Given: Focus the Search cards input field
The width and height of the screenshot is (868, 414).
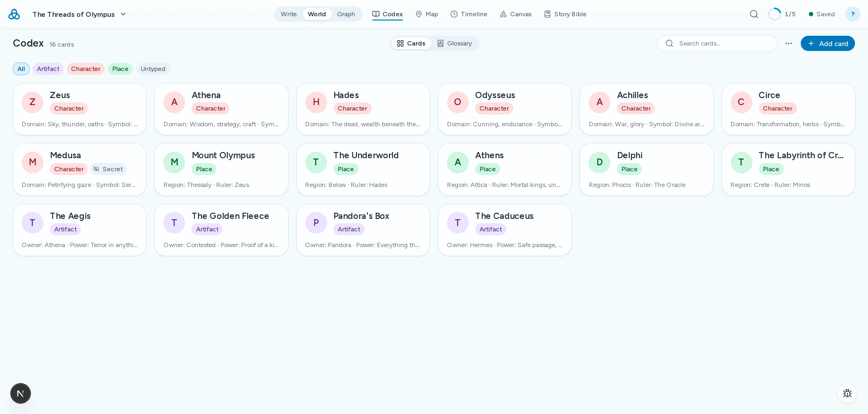Looking at the screenshot, I should click(717, 43).
